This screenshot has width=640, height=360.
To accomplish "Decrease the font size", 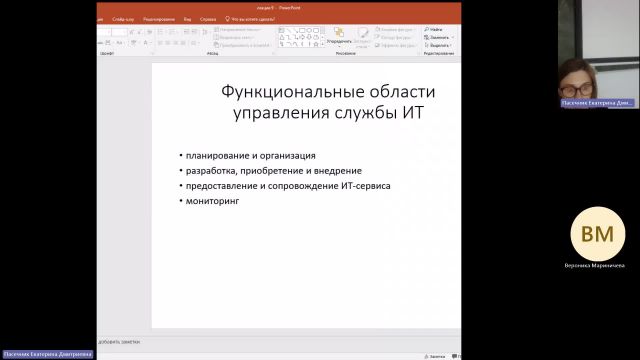I will click(140, 32).
